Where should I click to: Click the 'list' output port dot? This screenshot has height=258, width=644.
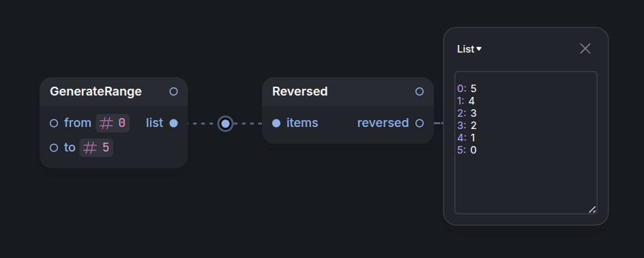174,124
